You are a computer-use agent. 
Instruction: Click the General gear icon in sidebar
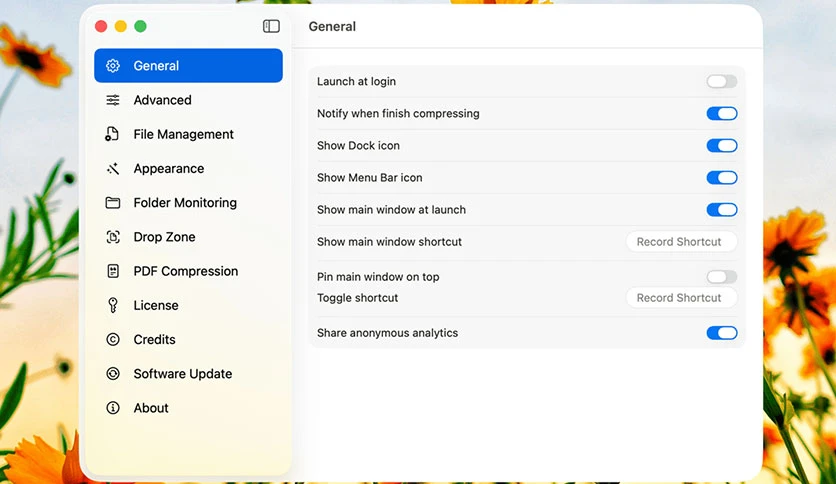pyautogui.click(x=112, y=66)
